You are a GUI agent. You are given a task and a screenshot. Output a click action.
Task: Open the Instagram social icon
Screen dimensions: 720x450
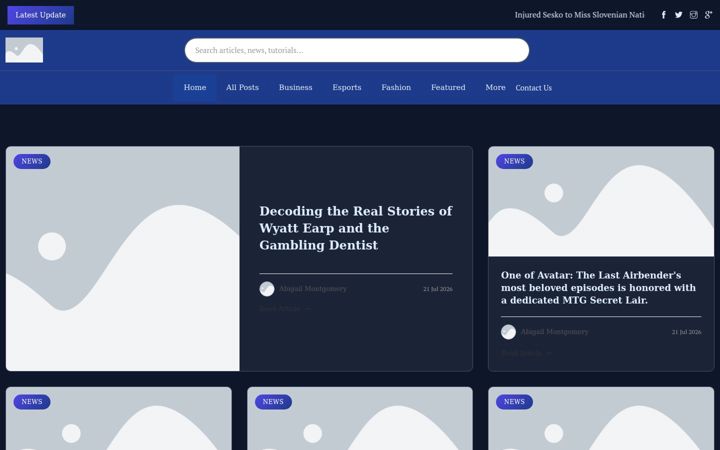click(x=693, y=15)
